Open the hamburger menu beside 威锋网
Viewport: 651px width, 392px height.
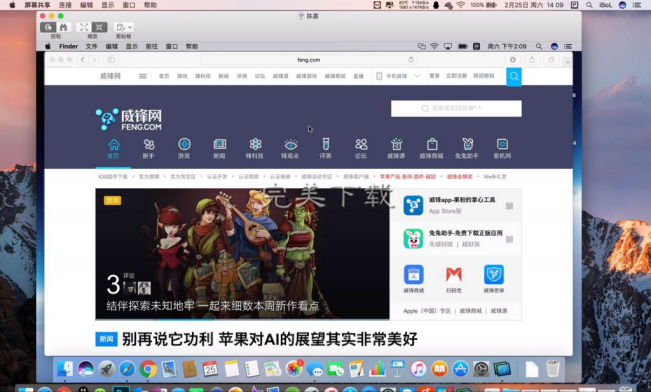(142, 76)
